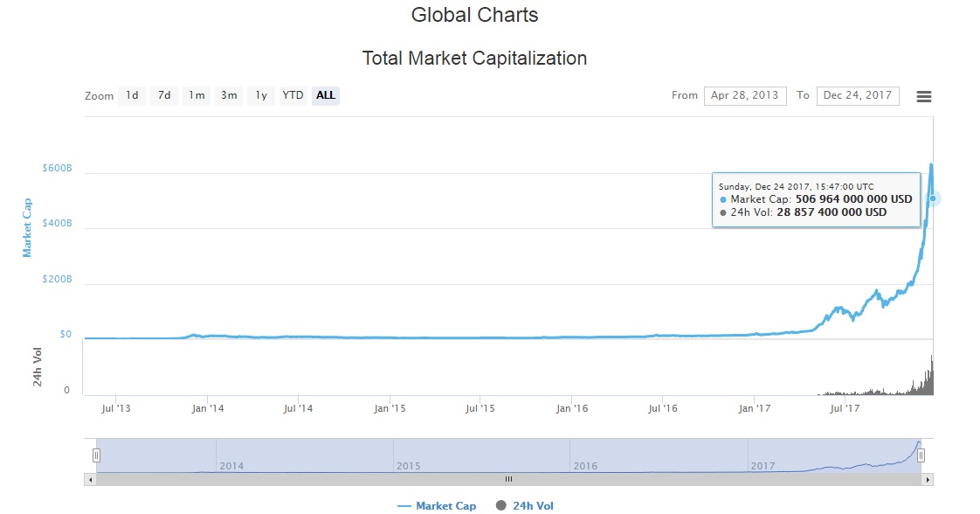Click the right navigator range handle
This screenshot has width=980, height=514.
pyautogui.click(x=921, y=455)
